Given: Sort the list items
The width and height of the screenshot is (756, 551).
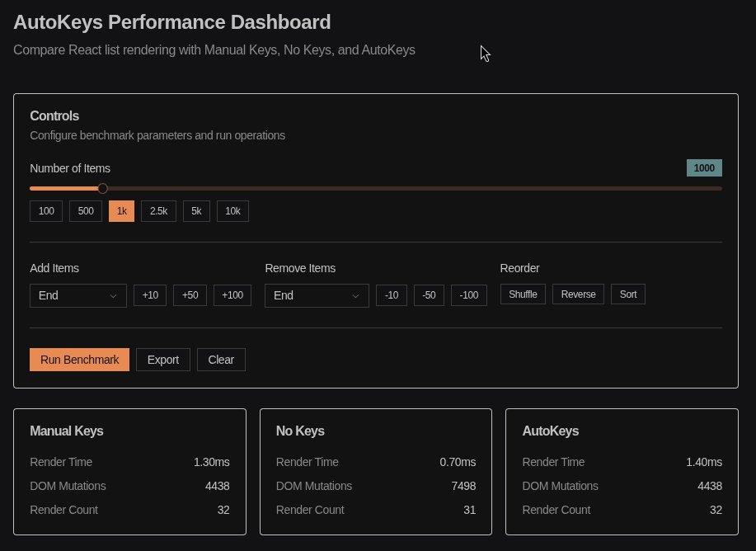Looking at the screenshot, I should [x=627, y=294].
